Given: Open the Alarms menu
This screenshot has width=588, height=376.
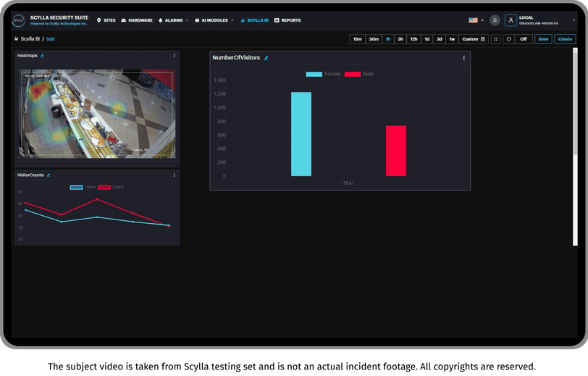Looking at the screenshot, I should pyautogui.click(x=173, y=20).
